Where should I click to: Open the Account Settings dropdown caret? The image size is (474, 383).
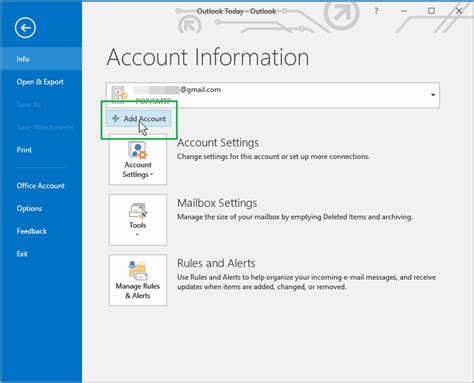coord(152,174)
